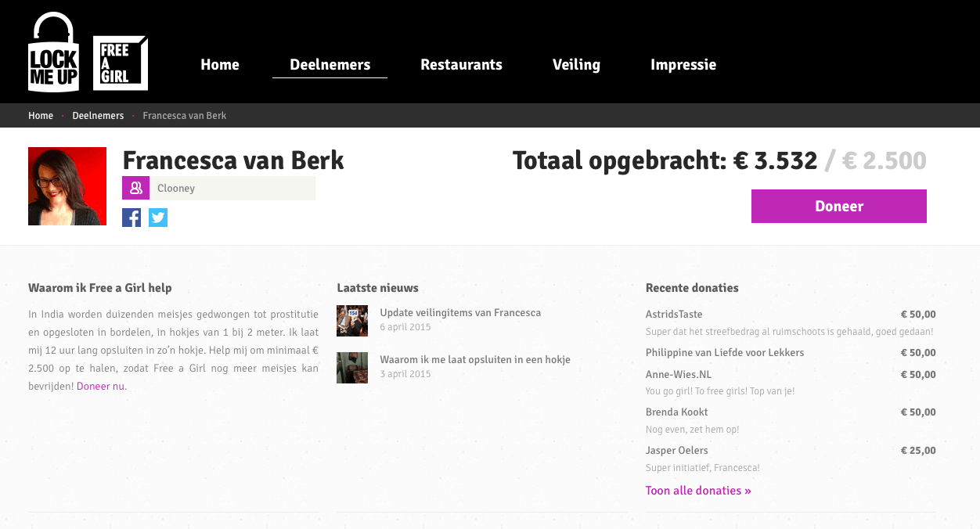Screen dimensions: 980x529
Task: Click the Lock Me Up padlock logo
Action: 53,53
